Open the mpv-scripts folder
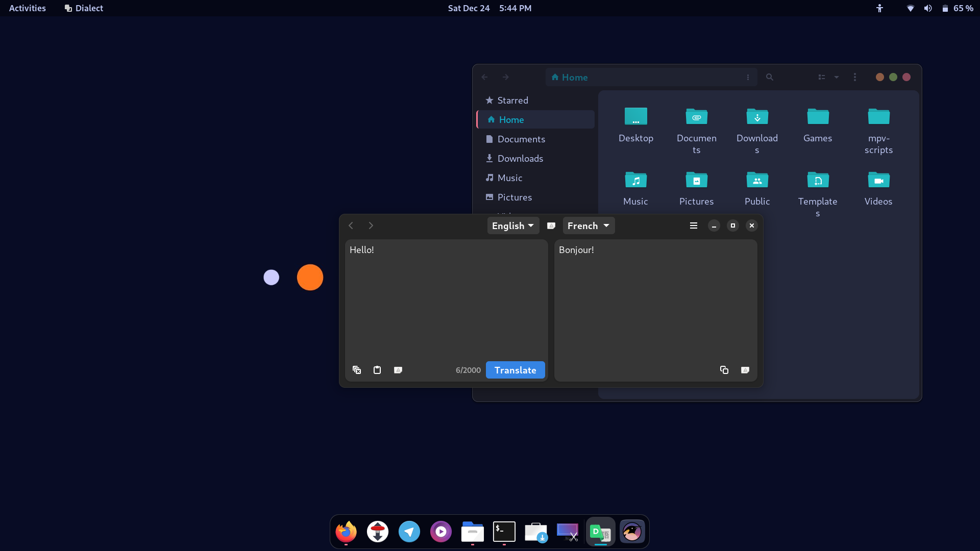 coord(878,130)
